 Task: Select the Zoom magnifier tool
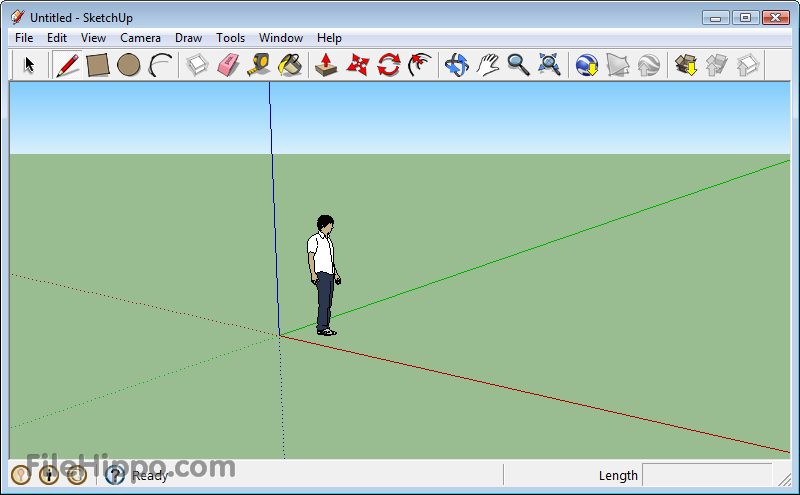pos(518,65)
